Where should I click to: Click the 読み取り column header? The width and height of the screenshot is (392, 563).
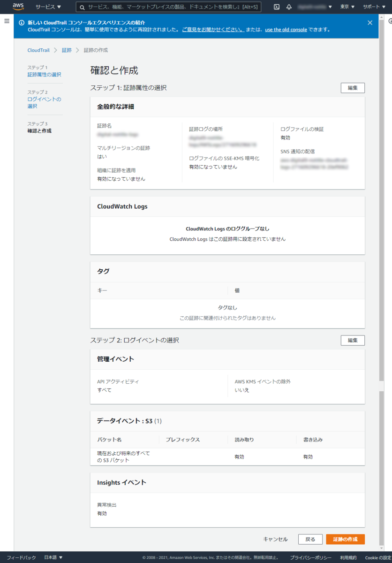click(244, 440)
